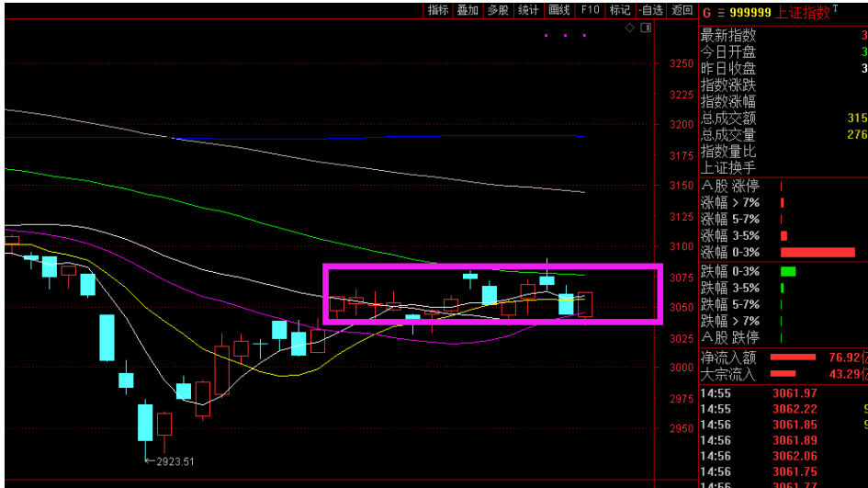Select the 指数涨幅 row label

tap(728, 102)
